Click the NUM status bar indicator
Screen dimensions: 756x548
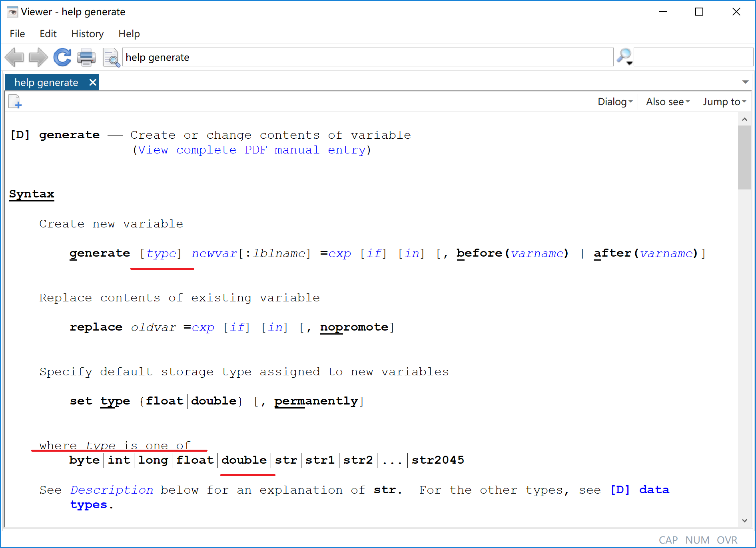(697, 540)
